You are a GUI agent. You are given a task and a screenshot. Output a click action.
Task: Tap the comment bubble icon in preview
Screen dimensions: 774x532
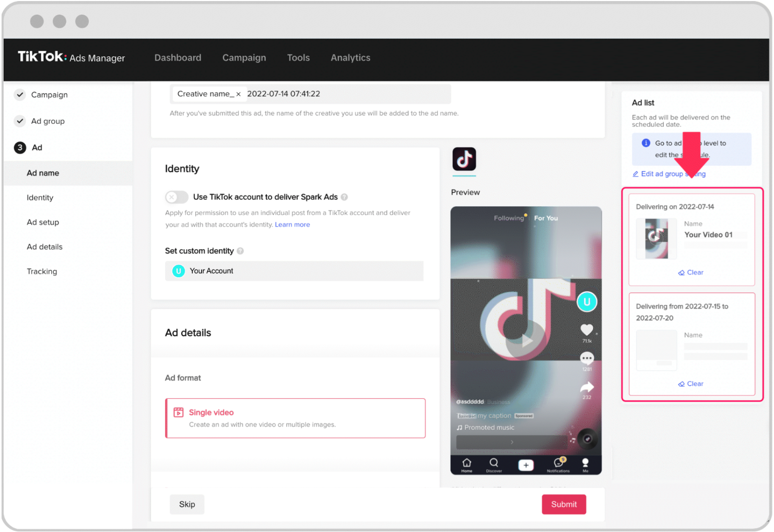587,358
